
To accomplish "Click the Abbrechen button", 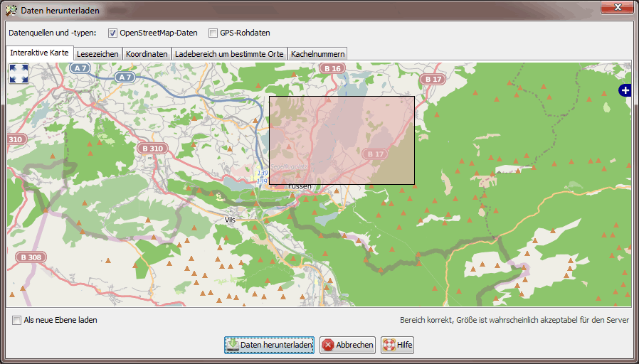I will point(347,345).
